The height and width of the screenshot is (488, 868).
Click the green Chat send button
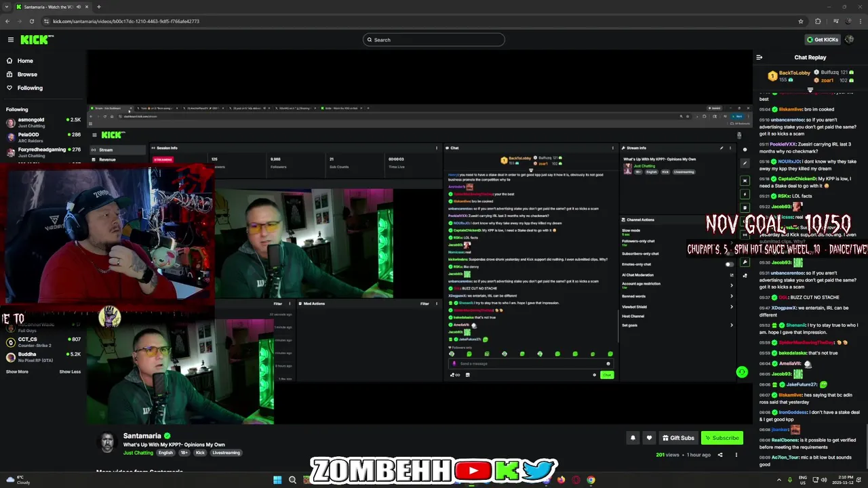click(607, 375)
